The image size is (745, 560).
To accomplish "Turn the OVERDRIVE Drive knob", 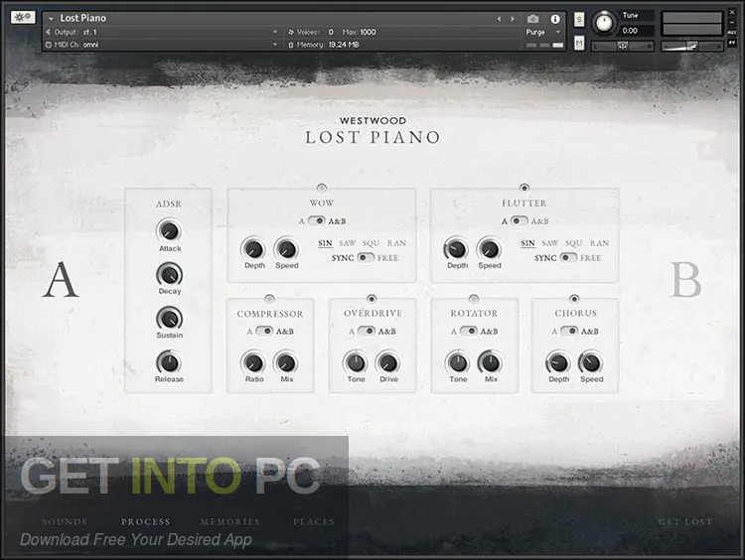I will (x=388, y=362).
